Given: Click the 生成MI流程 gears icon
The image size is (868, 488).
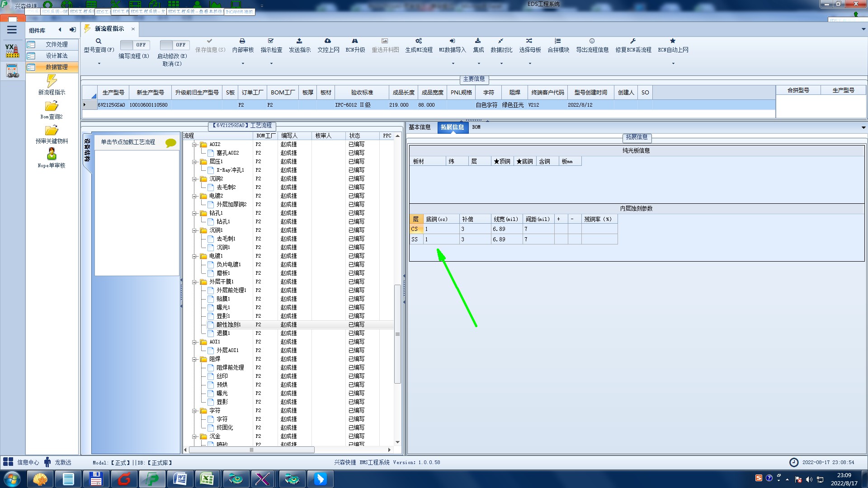Looking at the screenshot, I should point(419,41).
